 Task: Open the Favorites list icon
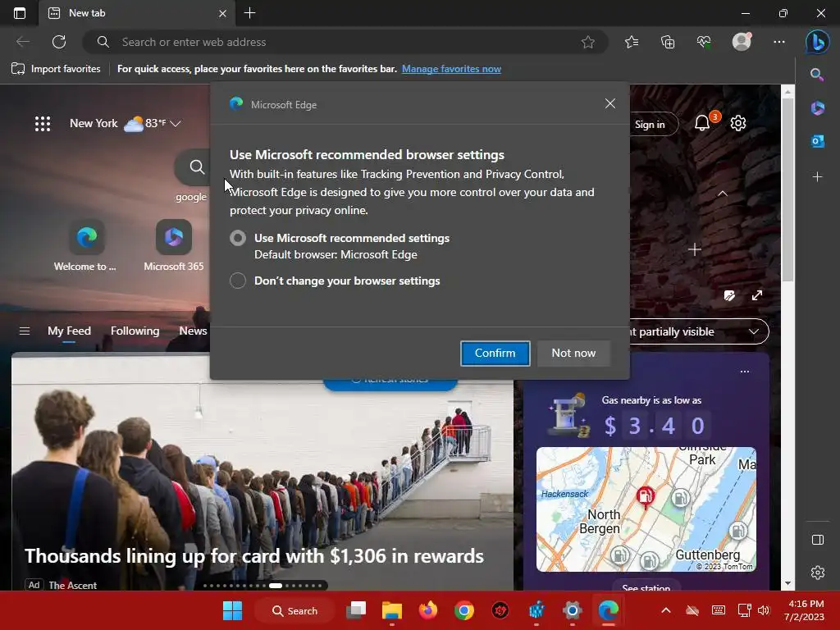(x=632, y=42)
